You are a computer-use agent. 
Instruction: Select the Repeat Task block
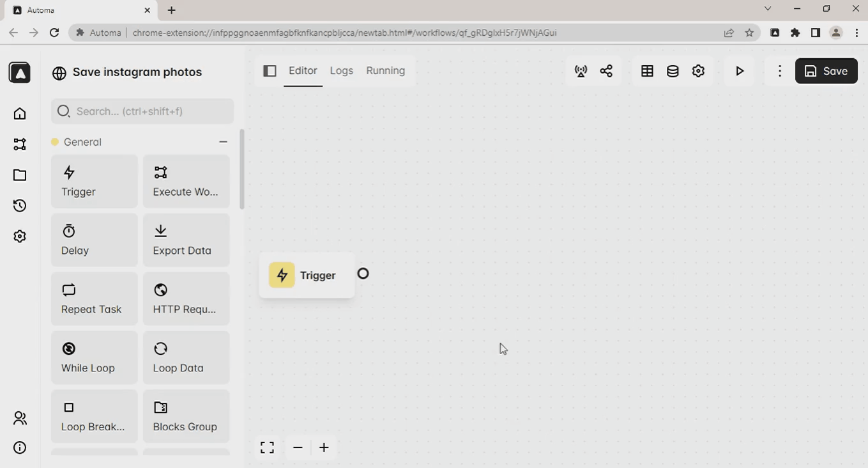[x=95, y=299]
